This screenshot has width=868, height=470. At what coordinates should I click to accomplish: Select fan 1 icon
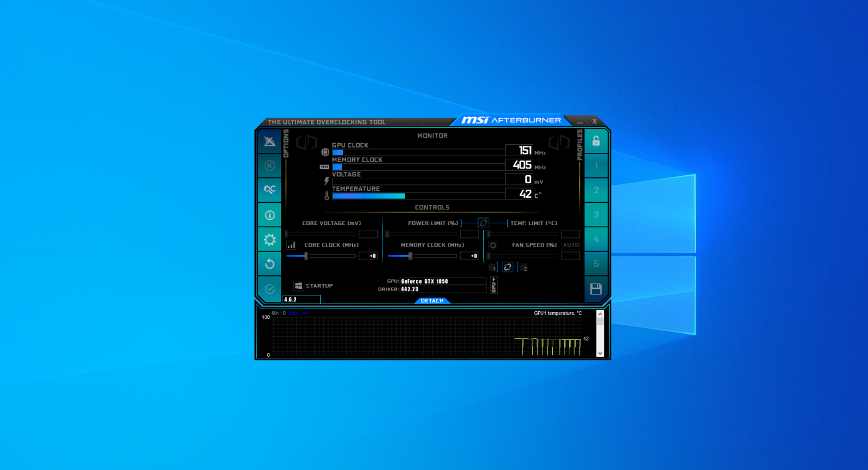tap(492, 267)
